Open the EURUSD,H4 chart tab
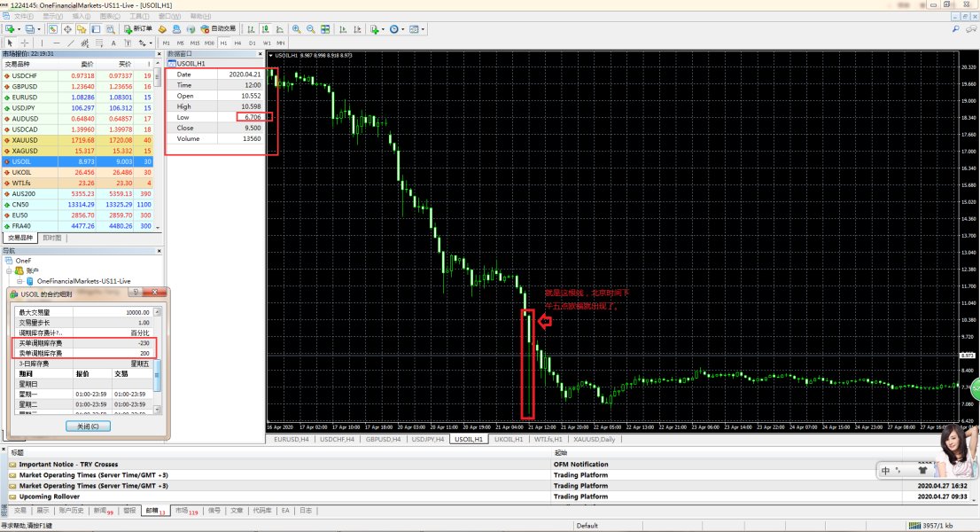The width and height of the screenshot is (980, 532). tap(292, 440)
